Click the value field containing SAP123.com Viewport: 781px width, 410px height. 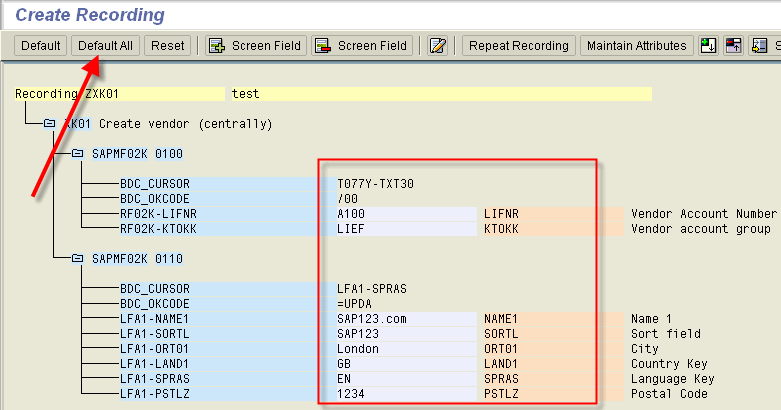(x=405, y=319)
